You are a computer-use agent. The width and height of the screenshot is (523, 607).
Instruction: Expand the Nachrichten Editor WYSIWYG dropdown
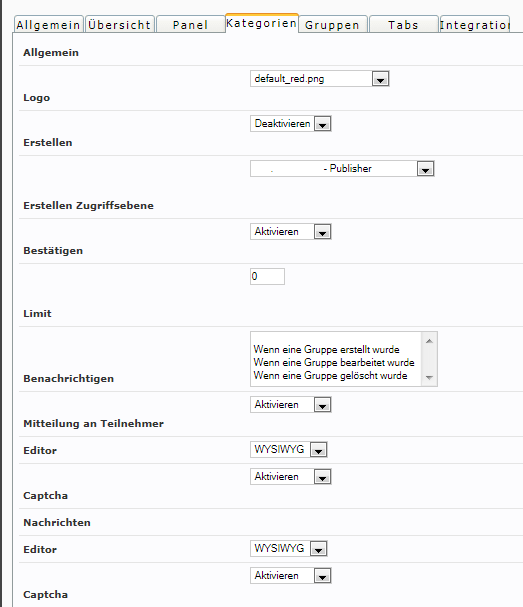click(288, 549)
